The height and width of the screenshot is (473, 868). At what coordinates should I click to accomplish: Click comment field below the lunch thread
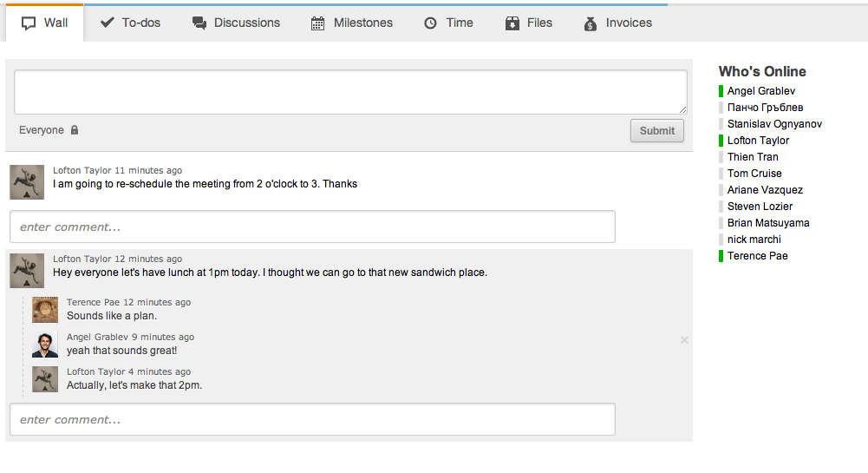pos(312,420)
